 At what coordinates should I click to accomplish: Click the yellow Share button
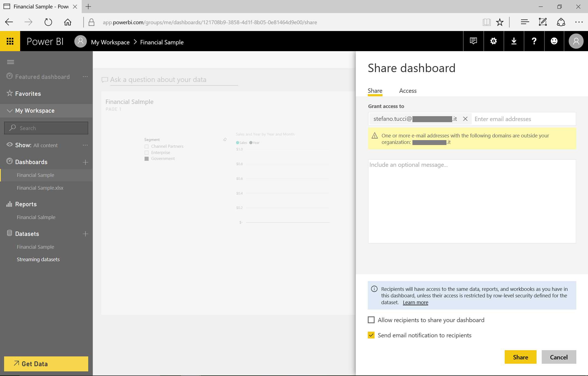pos(520,357)
